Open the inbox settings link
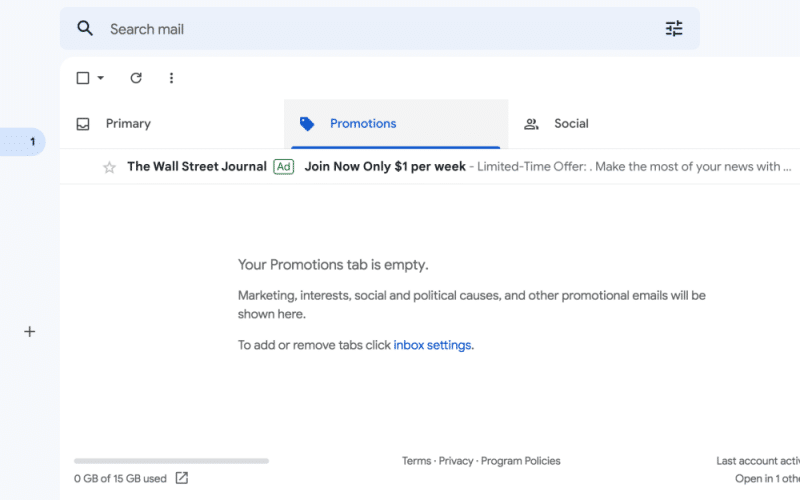Screen dimensions: 800x500 [432, 345]
